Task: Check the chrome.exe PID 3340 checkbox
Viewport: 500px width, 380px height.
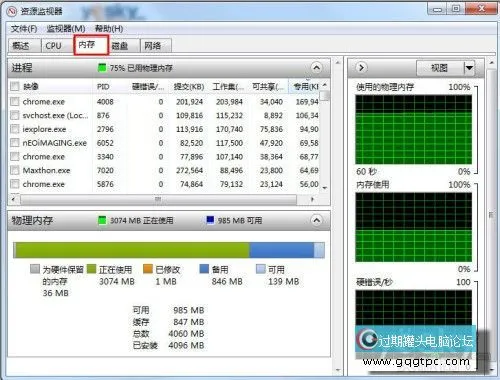Action: [x=14, y=156]
